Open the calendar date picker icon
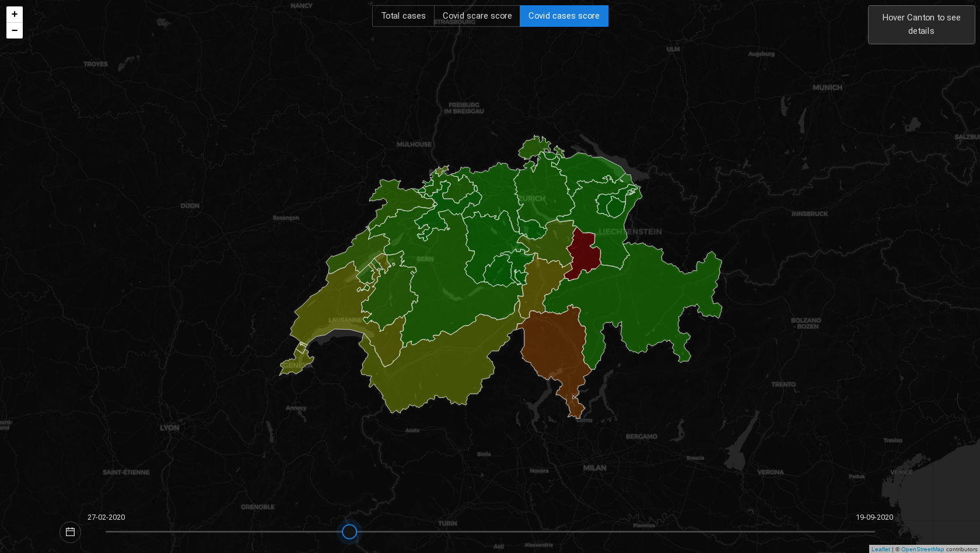Viewport: 980px width, 553px height. [70, 532]
